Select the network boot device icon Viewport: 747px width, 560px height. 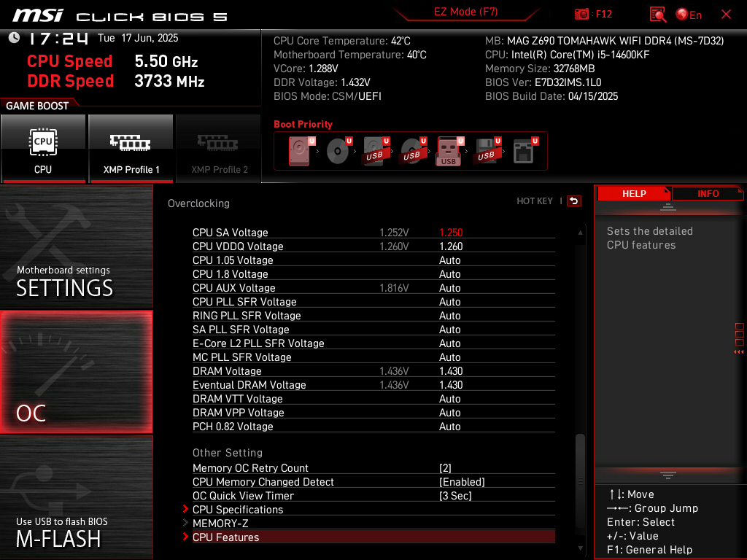[x=525, y=151]
